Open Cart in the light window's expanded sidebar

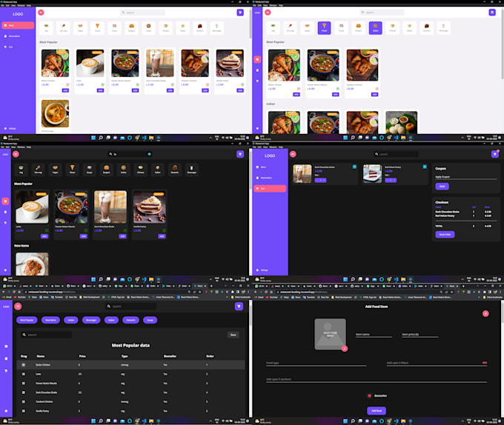9,47
